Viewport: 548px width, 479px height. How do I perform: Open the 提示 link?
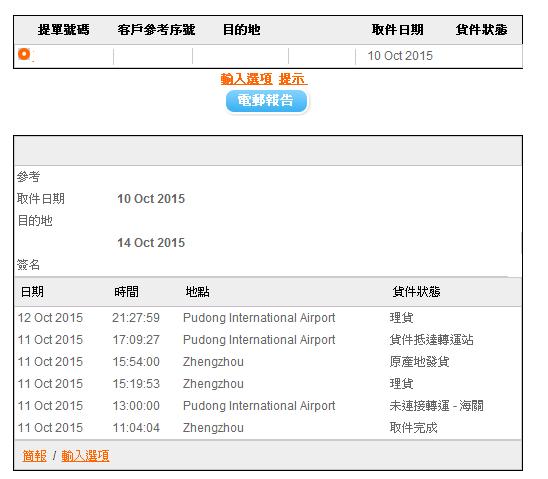click(293, 79)
